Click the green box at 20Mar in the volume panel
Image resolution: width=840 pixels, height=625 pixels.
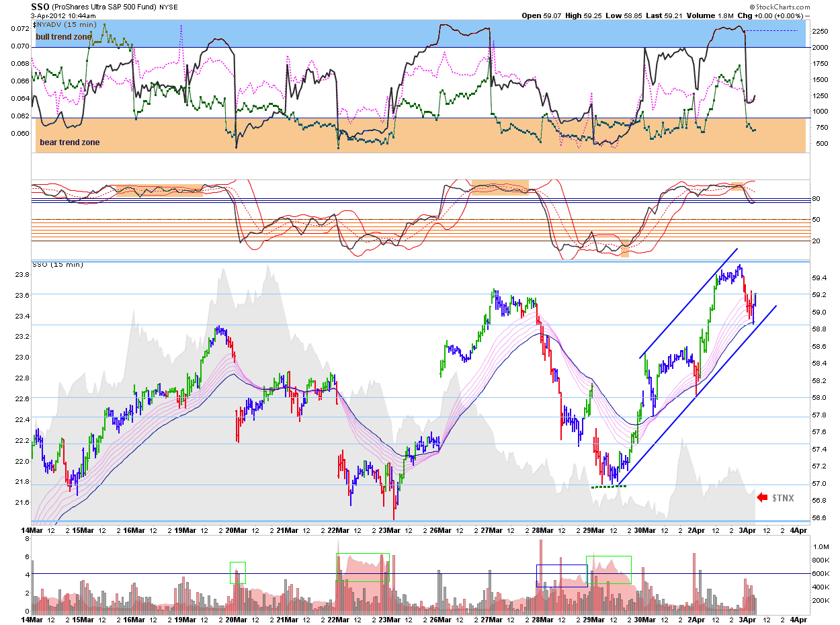[238, 573]
